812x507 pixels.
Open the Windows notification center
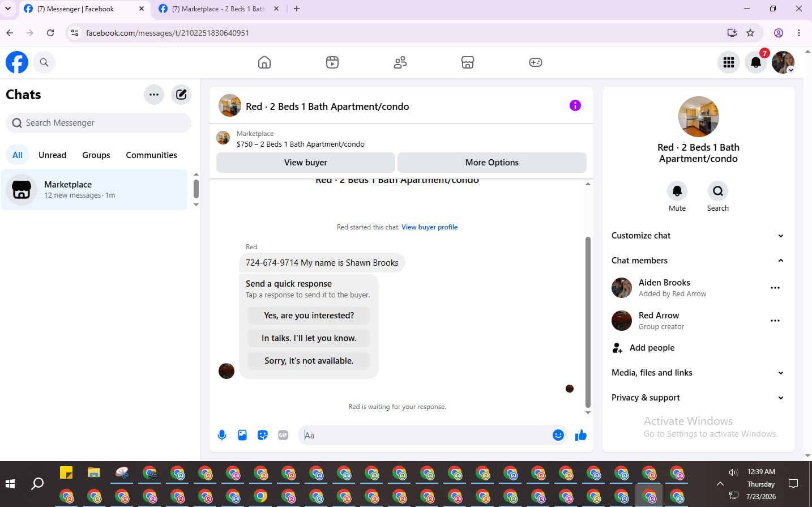pyautogui.click(x=793, y=484)
